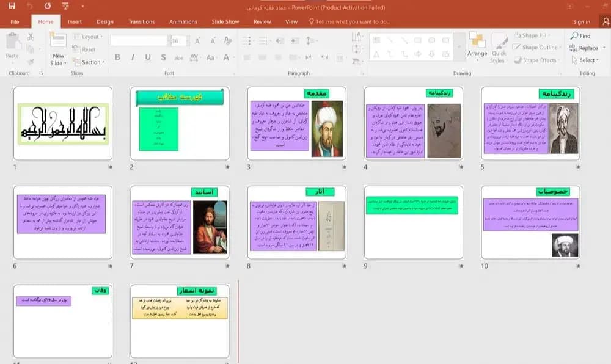Open the File menu
The image size is (611, 364).
pyautogui.click(x=15, y=22)
